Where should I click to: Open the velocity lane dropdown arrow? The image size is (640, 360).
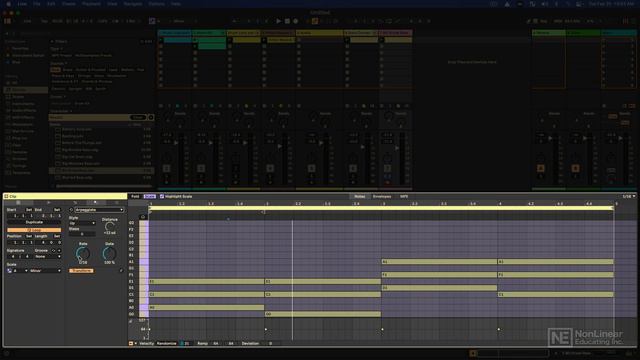(136, 344)
